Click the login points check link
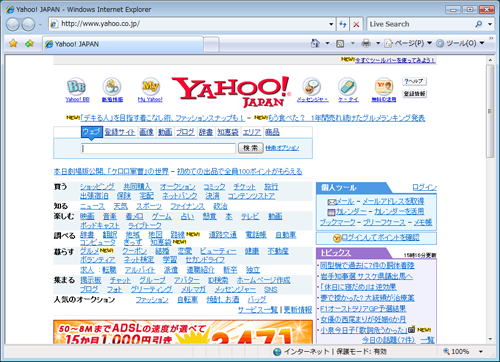500x362 pixels. tap(380, 238)
